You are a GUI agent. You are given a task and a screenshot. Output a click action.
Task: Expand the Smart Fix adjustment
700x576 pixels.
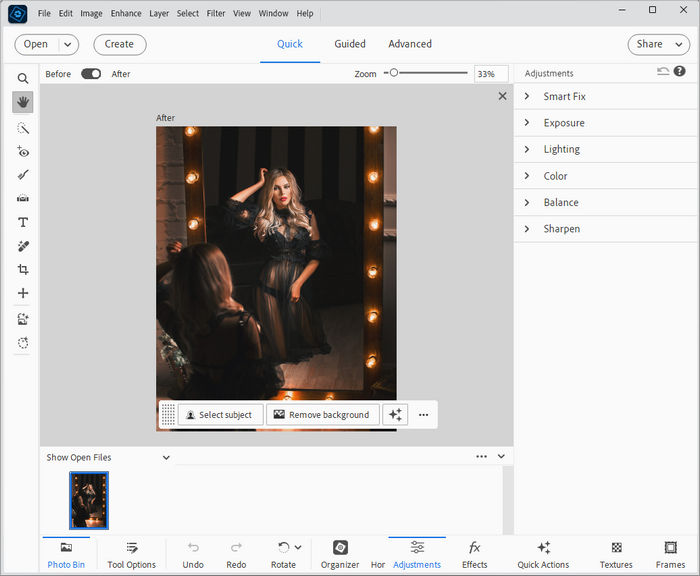point(564,97)
